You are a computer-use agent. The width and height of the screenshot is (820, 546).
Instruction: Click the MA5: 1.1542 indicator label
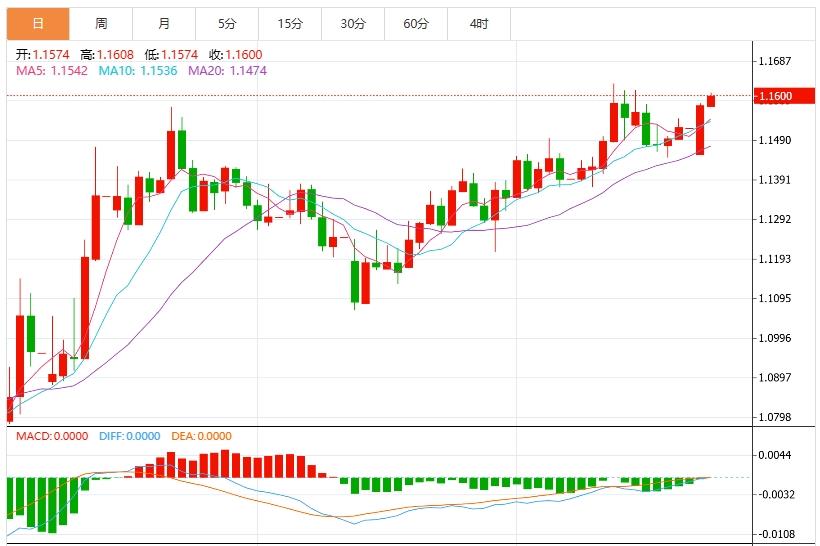click(x=51, y=71)
